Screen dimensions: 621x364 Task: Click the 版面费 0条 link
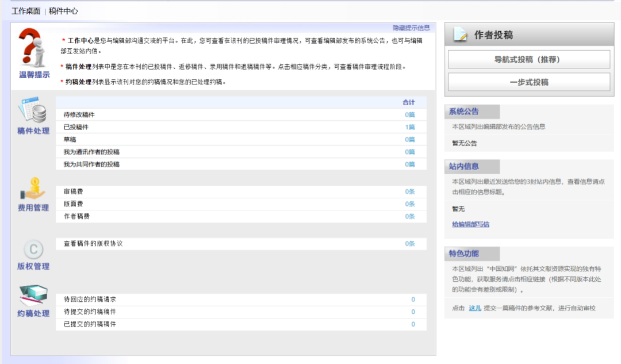(408, 204)
